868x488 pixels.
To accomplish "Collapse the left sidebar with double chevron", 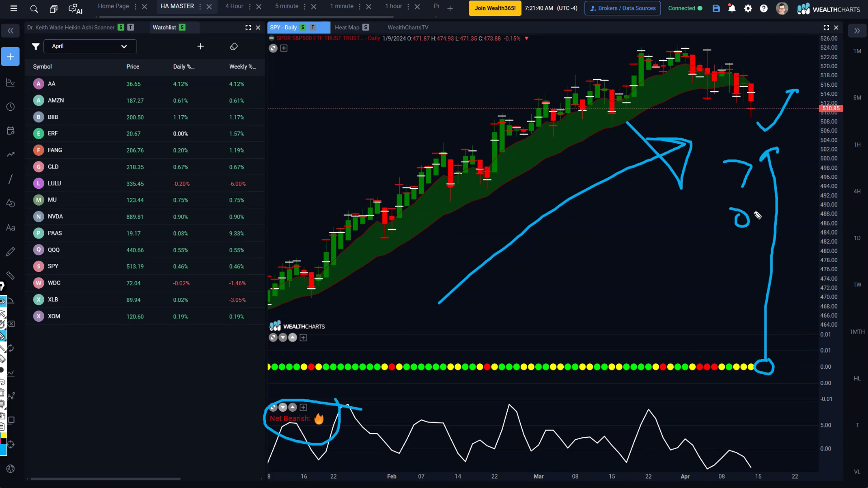I will pyautogui.click(x=10, y=31).
